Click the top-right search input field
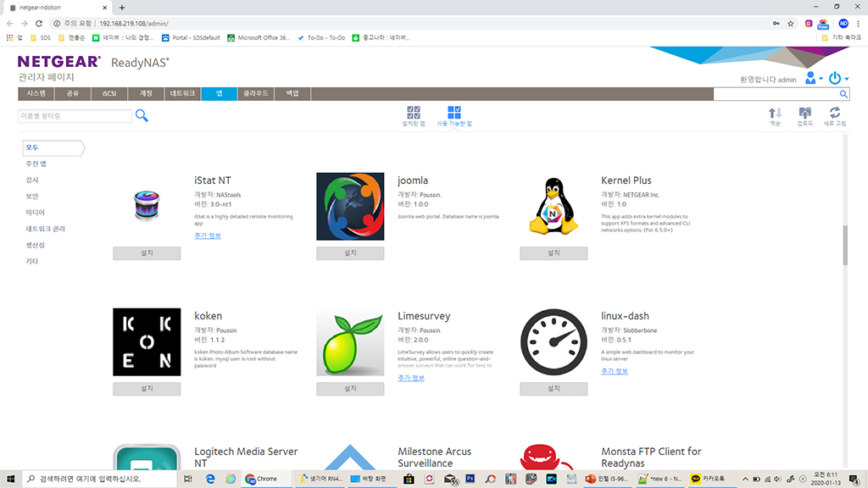The height and width of the screenshot is (488, 868). pos(776,94)
